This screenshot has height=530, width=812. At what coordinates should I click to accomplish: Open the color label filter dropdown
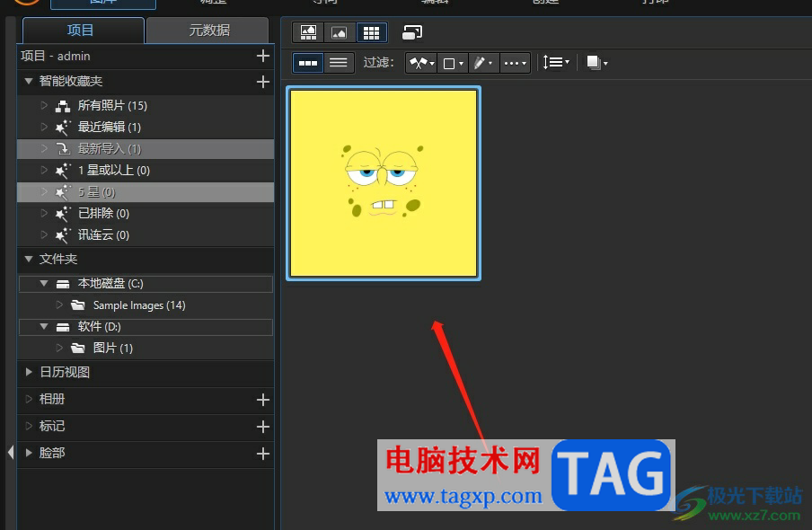454,63
